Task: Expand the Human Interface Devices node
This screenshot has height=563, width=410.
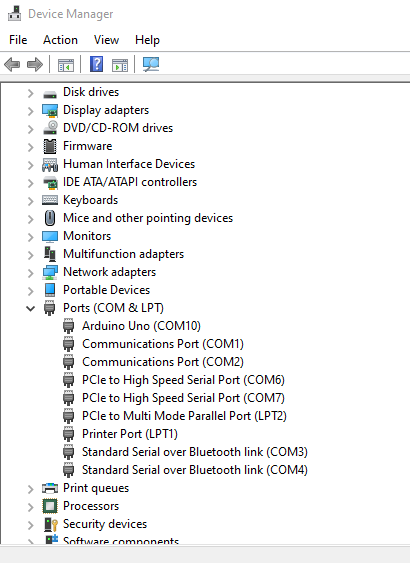Action: 31,165
